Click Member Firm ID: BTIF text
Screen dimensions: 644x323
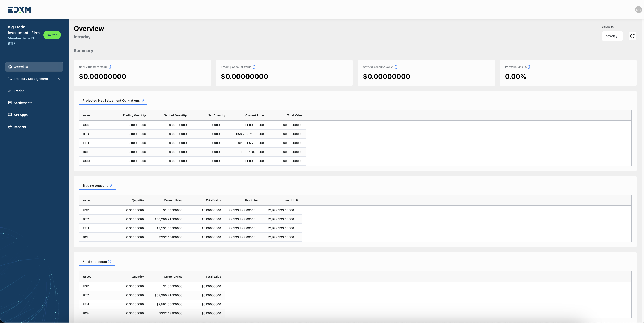click(21, 41)
